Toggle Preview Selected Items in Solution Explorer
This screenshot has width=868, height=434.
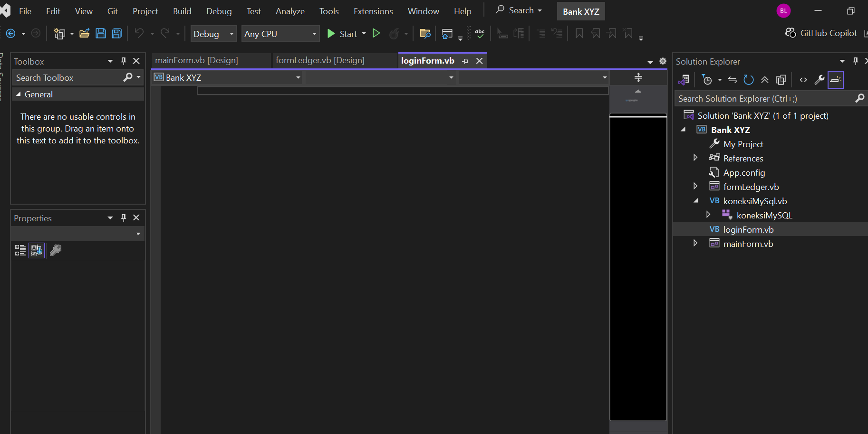[x=836, y=80]
